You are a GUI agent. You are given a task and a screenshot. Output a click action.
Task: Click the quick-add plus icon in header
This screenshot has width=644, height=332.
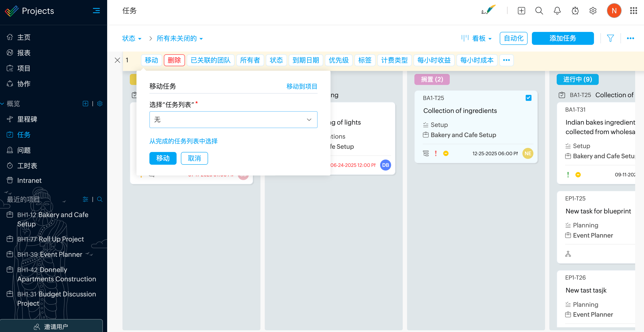[x=521, y=11]
